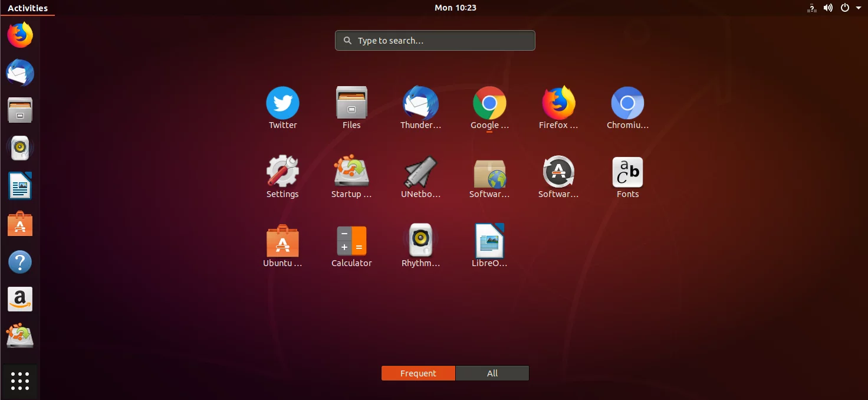Click Firefox icon in the dock
The image size is (868, 400).
(20, 35)
